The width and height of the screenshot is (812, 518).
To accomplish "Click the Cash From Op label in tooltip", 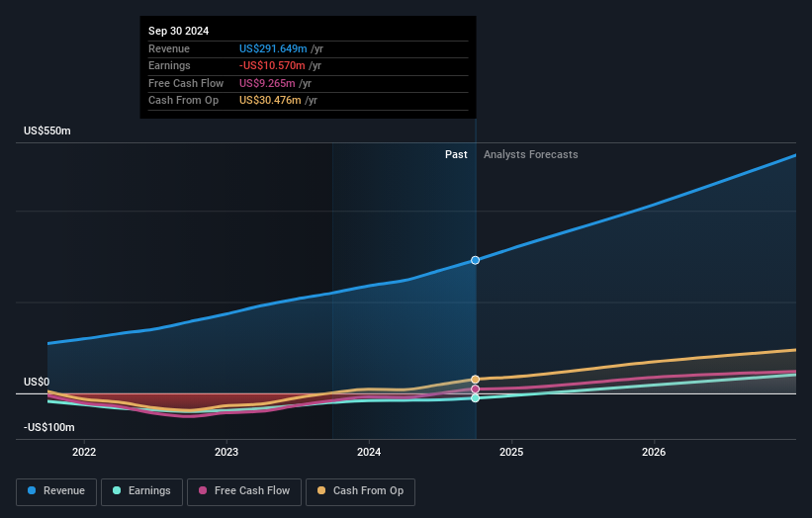I will tap(183, 101).
